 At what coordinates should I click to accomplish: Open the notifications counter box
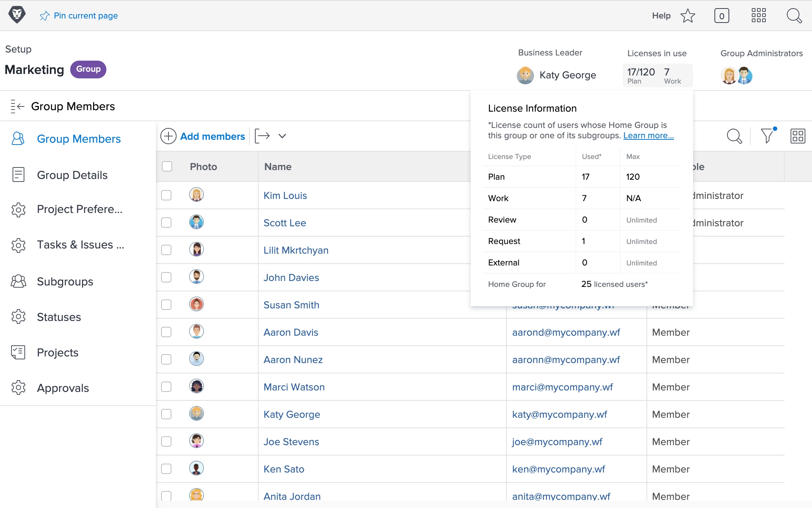click(721, 16)
